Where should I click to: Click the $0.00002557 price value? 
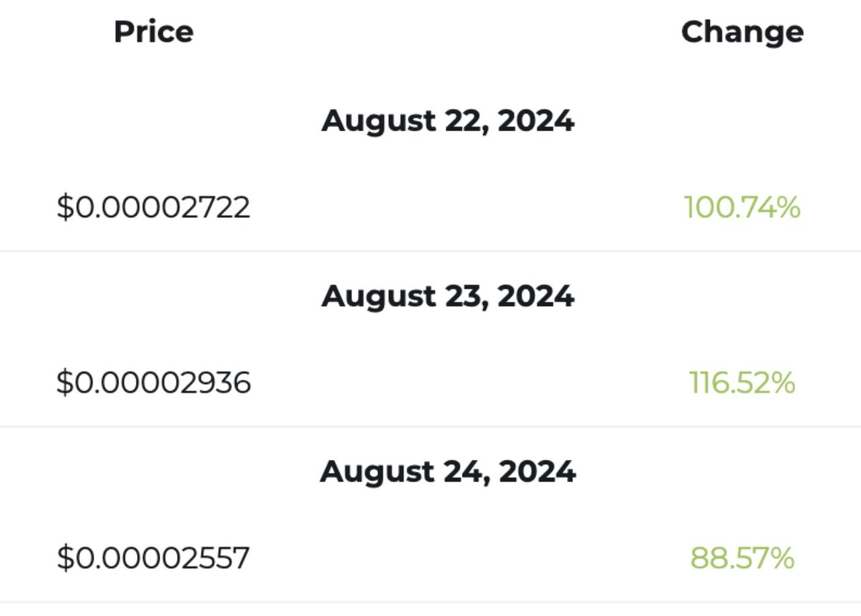point(153,558)
